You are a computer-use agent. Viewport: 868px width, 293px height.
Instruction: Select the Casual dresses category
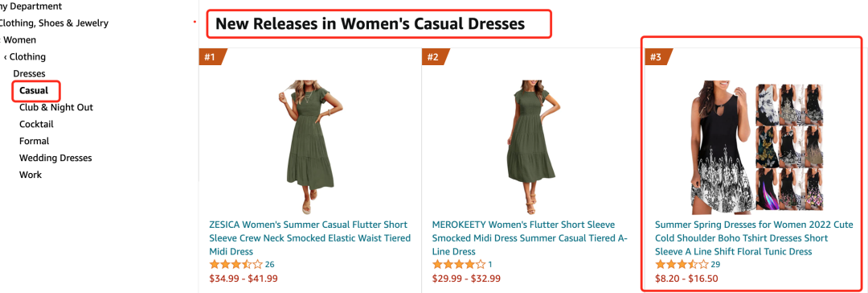coord(34,90)
